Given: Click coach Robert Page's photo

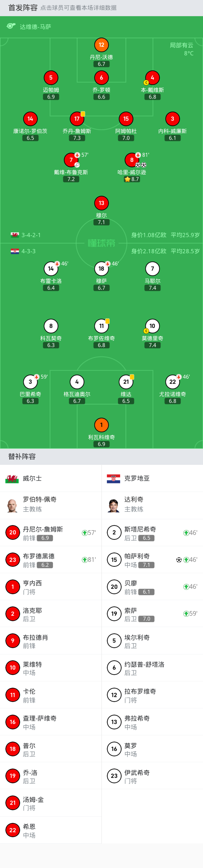Looking at the screenshot, I should (12, 505).
